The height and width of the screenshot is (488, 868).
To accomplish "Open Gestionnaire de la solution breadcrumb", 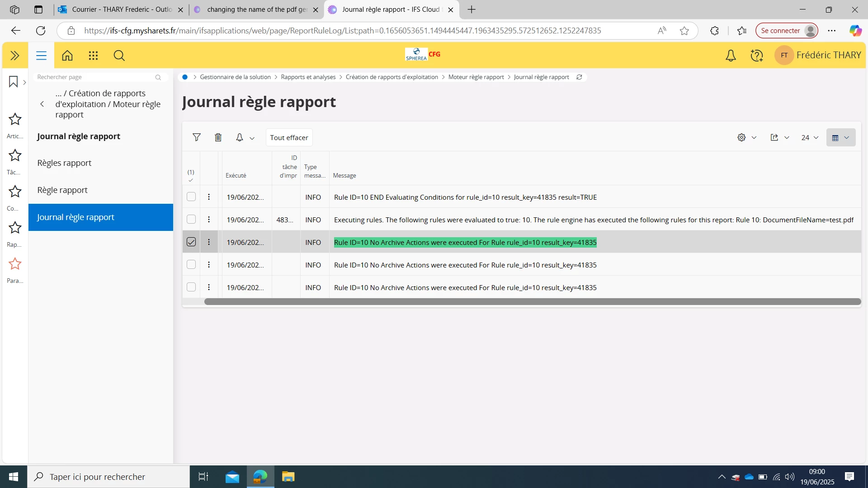I will 235,77.
